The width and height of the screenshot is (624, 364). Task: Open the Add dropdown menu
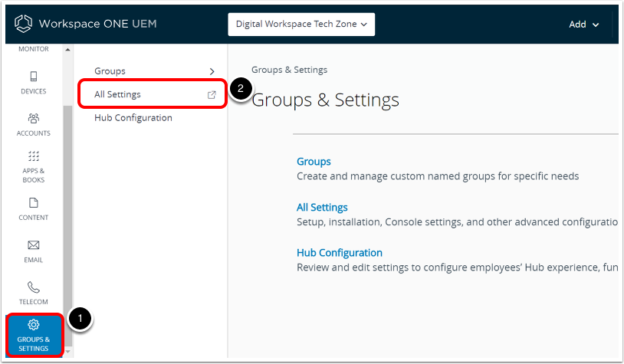584,25
